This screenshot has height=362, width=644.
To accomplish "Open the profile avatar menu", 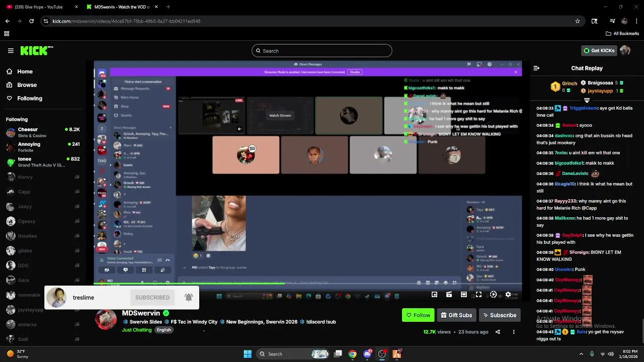I will pyautogui.click(x=625, y=50).
